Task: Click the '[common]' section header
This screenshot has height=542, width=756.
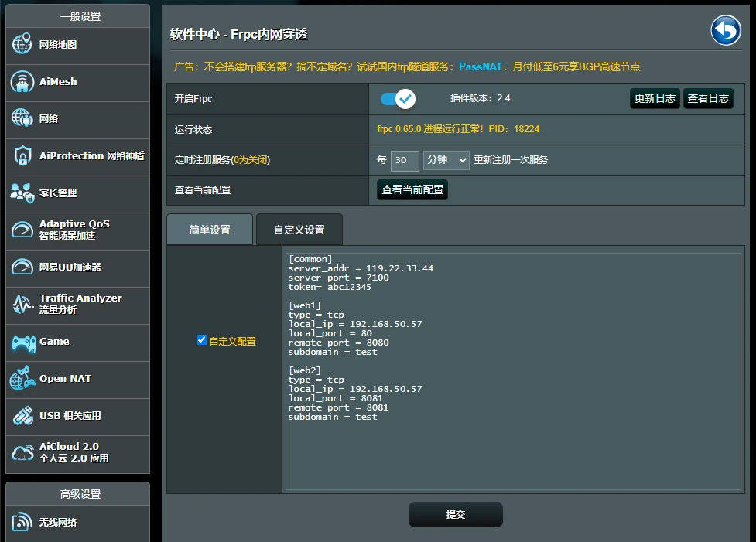Action: (310, 259)
